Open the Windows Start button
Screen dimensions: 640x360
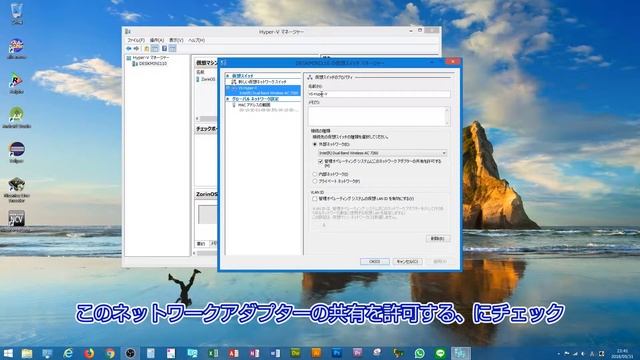8,353
